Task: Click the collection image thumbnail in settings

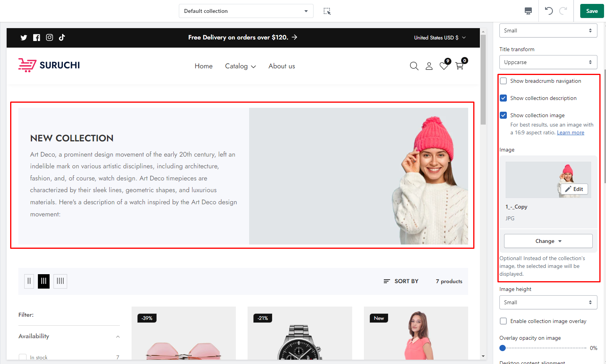Action: click(x=548, y=180)
